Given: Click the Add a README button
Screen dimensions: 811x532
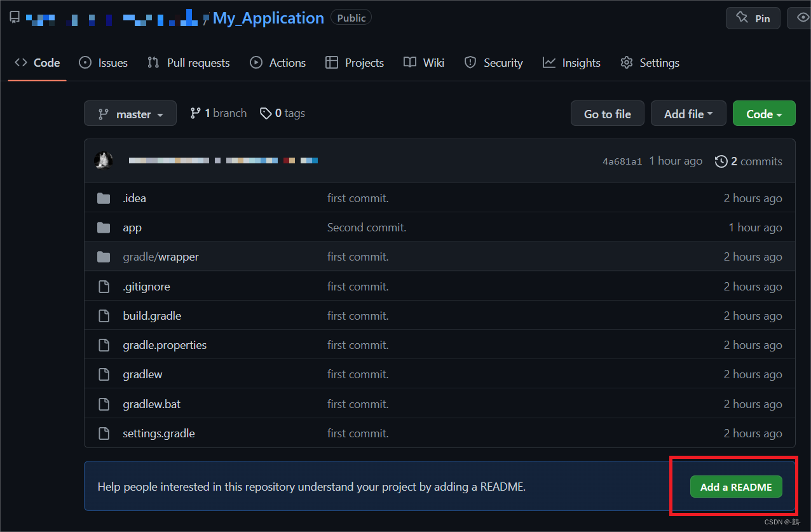Looking at the screenshot, I should 736,487.
